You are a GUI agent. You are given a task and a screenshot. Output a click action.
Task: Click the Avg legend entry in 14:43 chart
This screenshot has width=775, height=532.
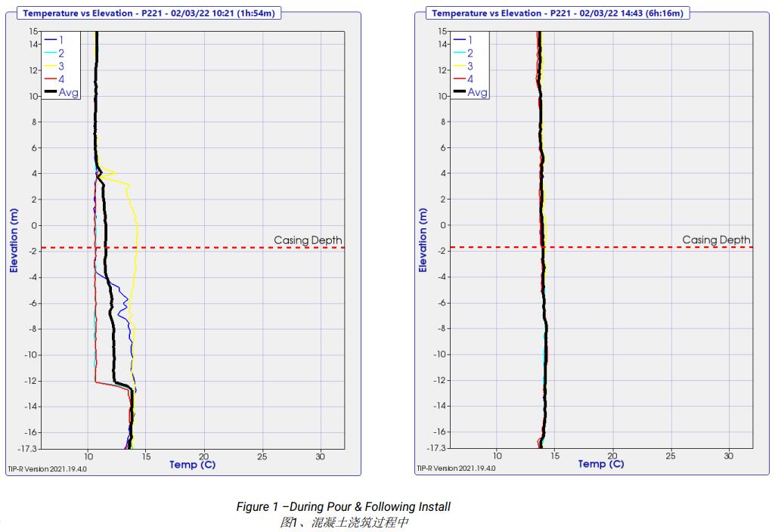pos(470,92)
